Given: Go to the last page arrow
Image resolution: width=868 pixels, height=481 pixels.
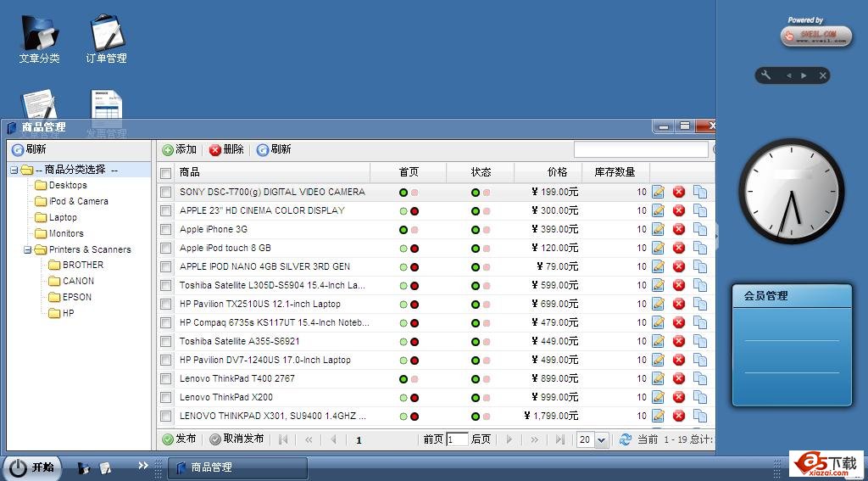Looking at the screenshot, I should click(x=559, y=439).
